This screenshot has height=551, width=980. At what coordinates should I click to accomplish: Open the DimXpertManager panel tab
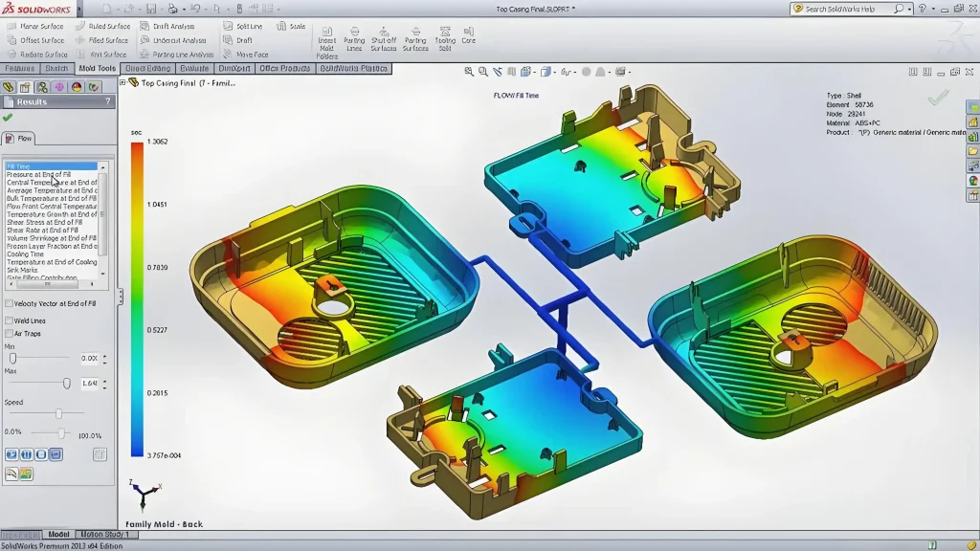coord(58,87)
